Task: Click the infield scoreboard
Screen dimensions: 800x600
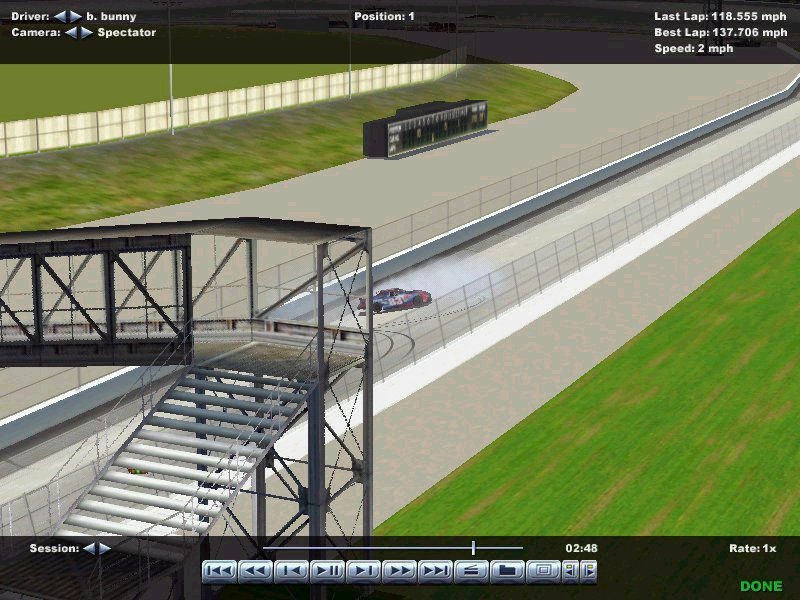Action: 426,128
